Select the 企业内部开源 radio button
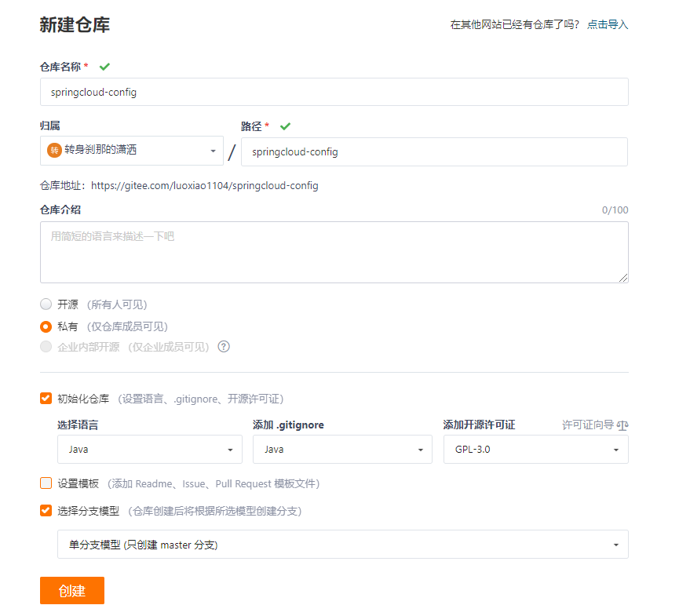Image resolution: width=690 pixels, height=616 pixels. [46, 347]
